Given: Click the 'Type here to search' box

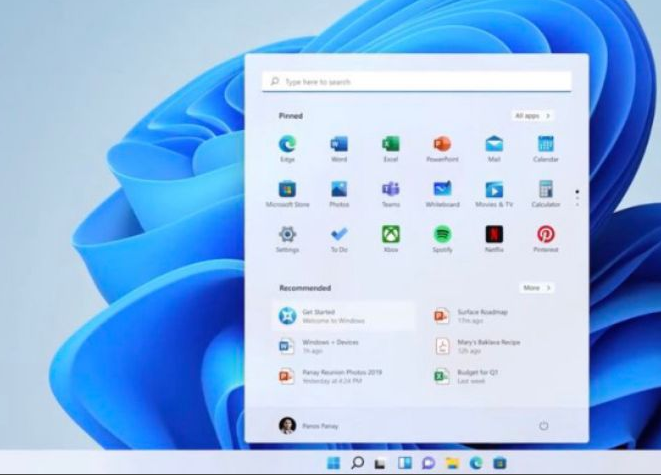Looking at the screenshot, I should pyautogui.click(x=417, y=82).
